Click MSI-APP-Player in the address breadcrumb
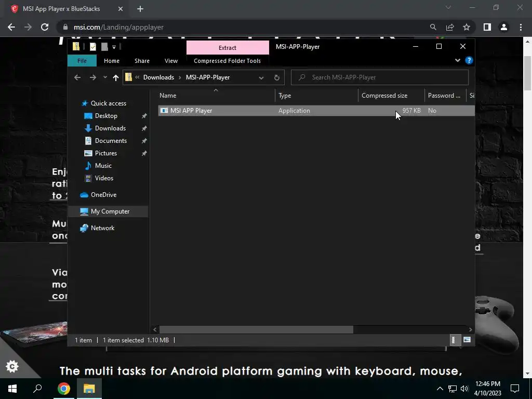The height and width of the screenshot is (399, 532). pyautogui.click(x=208, y=77)
